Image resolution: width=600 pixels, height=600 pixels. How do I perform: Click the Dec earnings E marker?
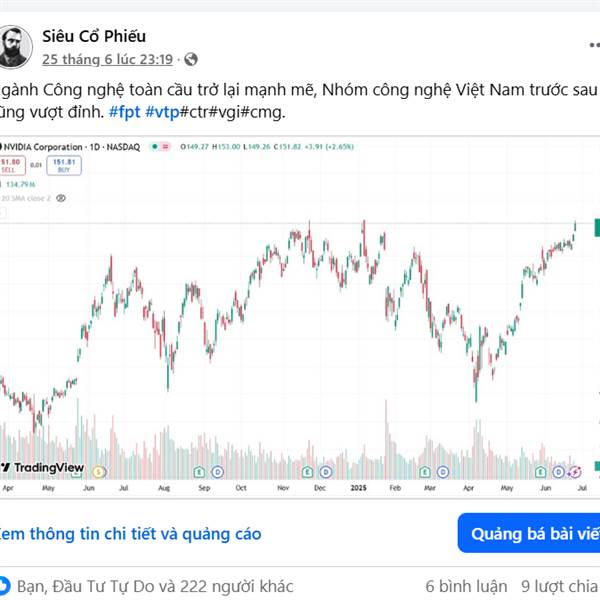307,472
